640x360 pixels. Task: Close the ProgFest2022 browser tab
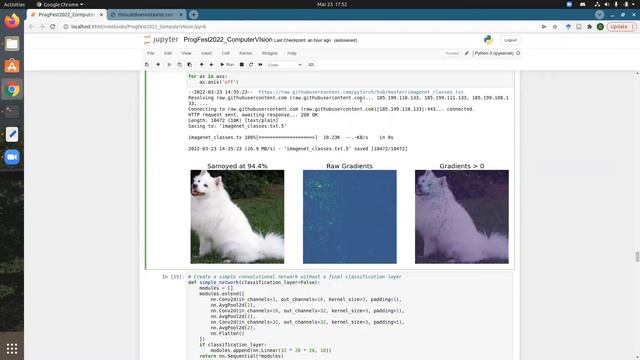coord(101,14)
